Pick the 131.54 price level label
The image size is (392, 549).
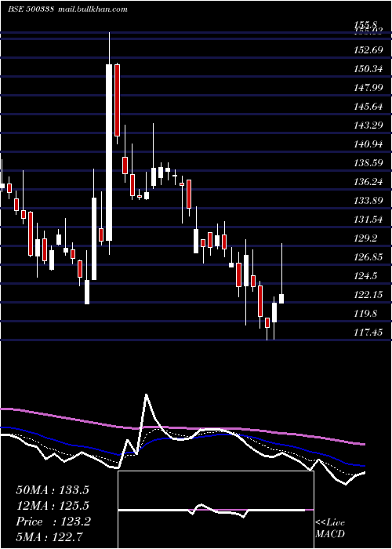pyautogui.click(x=368, y=220)
